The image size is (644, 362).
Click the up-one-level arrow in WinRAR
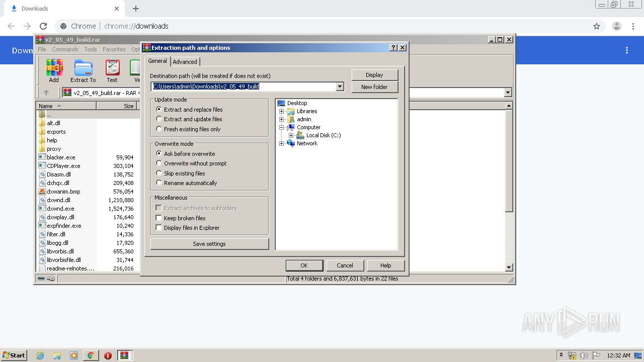click(46, 93)
